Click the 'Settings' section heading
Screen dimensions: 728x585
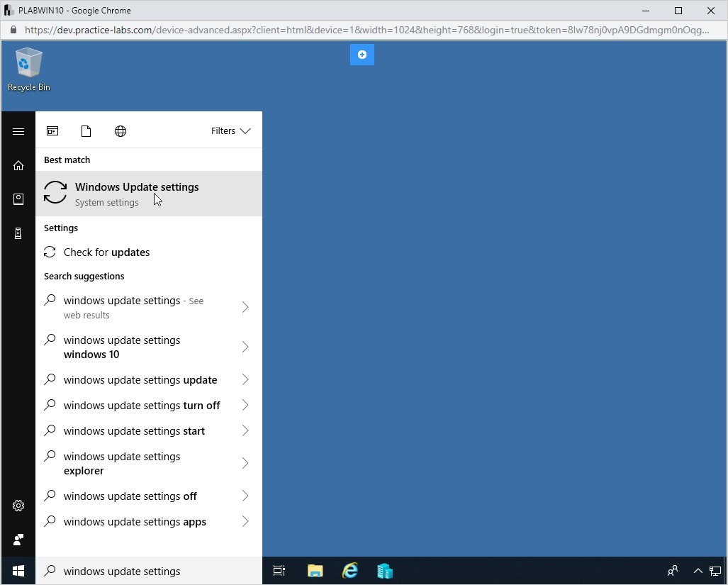coord(61,228)
